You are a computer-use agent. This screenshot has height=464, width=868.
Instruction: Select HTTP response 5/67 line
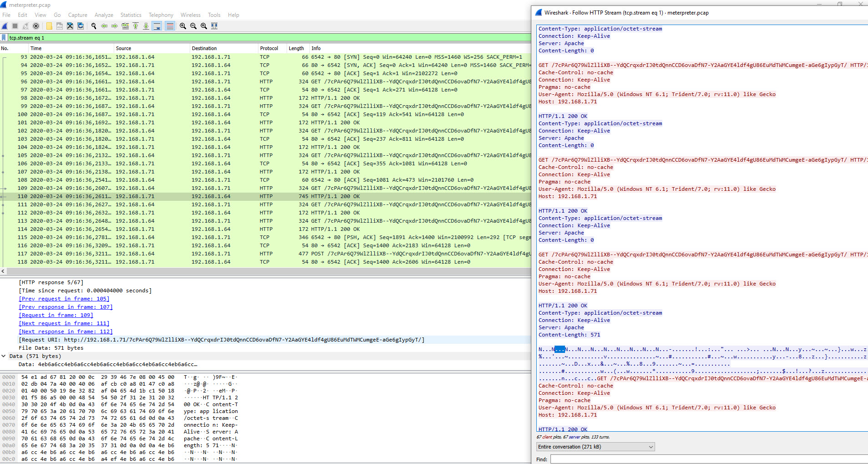pos(51,282)
